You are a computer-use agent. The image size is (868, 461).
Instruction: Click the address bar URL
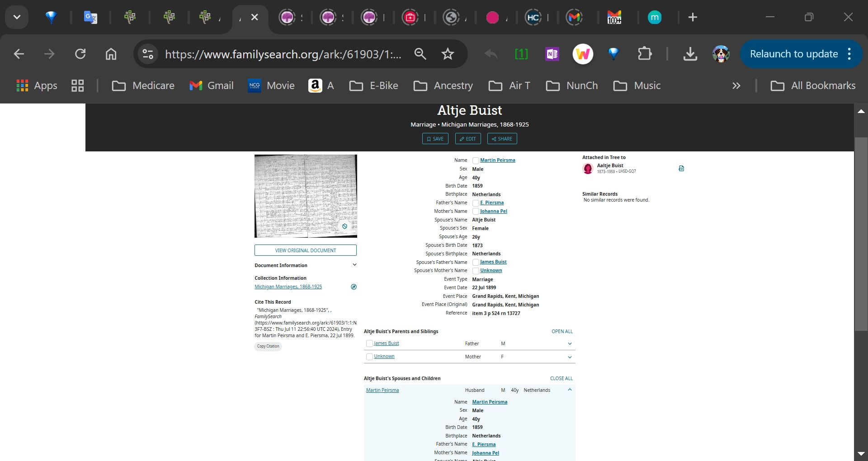(x=283, y=54)
